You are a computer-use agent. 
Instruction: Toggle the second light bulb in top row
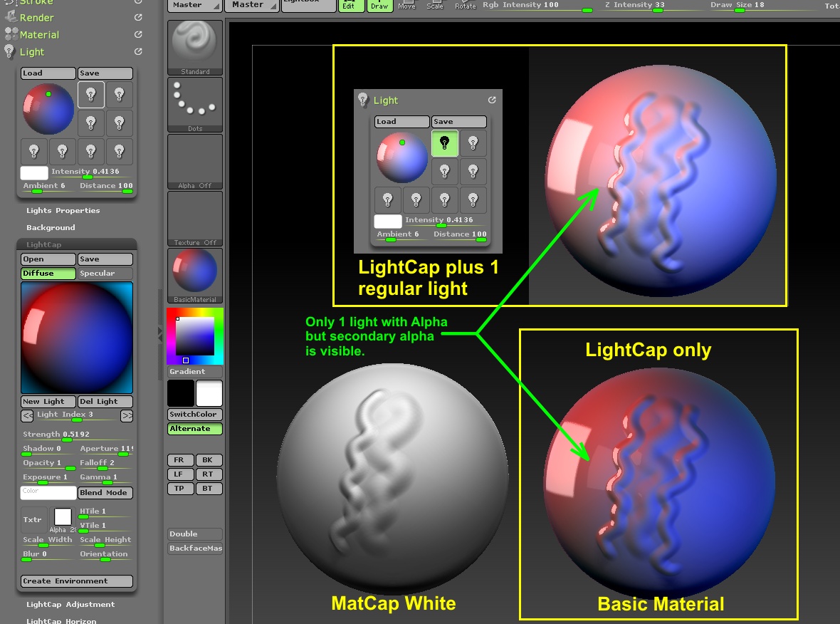tap(120, 95)
